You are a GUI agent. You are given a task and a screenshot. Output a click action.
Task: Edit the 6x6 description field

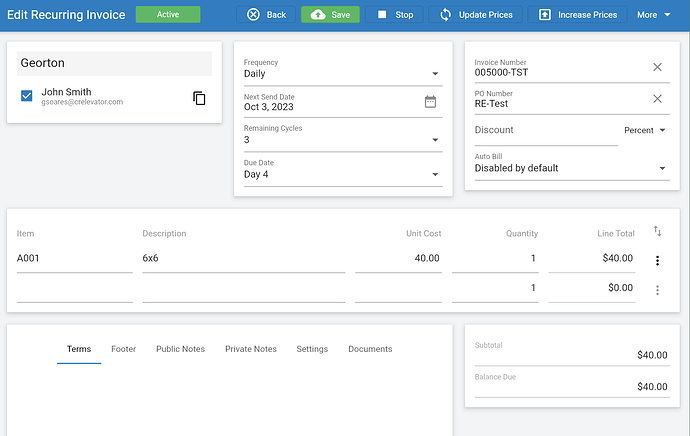[243, 259]
